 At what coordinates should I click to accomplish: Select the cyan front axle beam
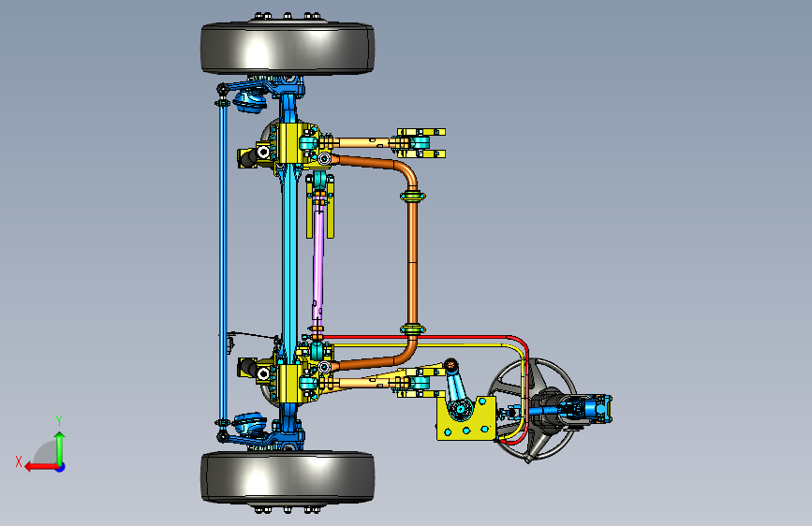[289, 264]
